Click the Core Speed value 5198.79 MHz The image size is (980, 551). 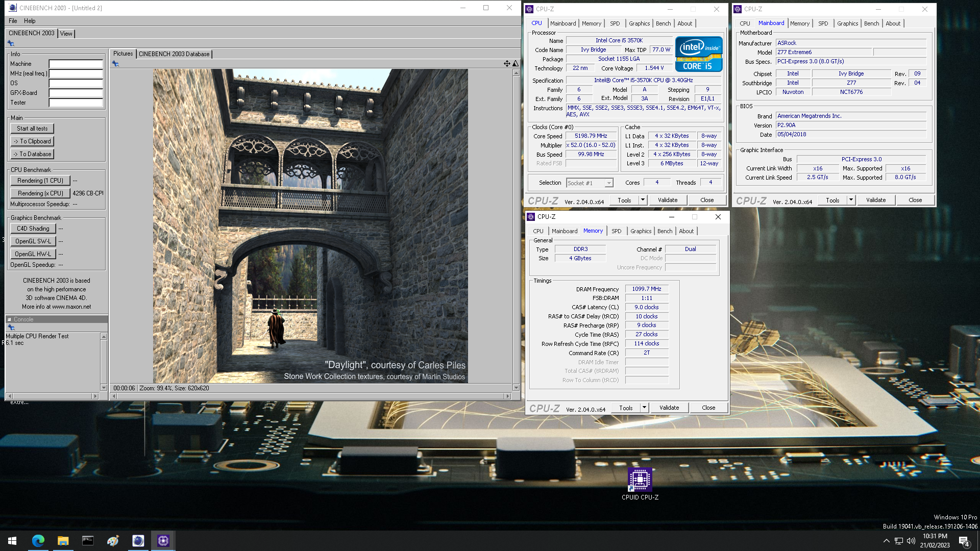(x=591, y=136)
